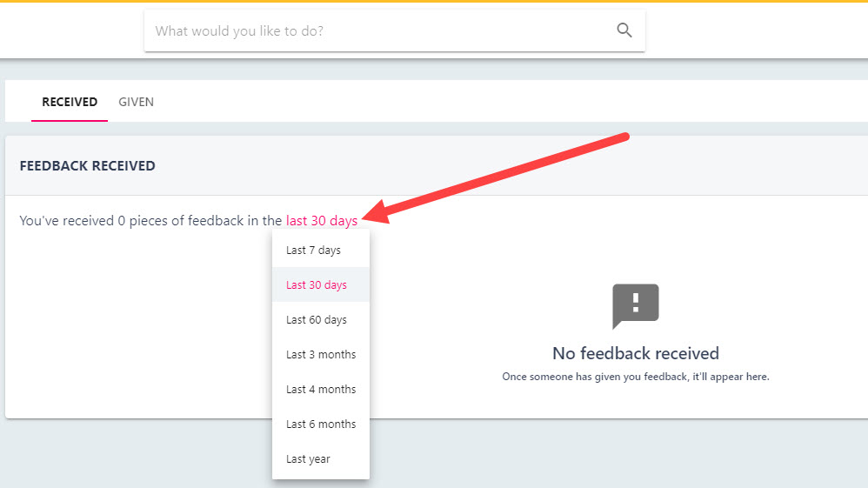Viewport: 868px width, 488px height.
Task: Select highlighted 'Last 30 days' option
Action: coord(321,284)
